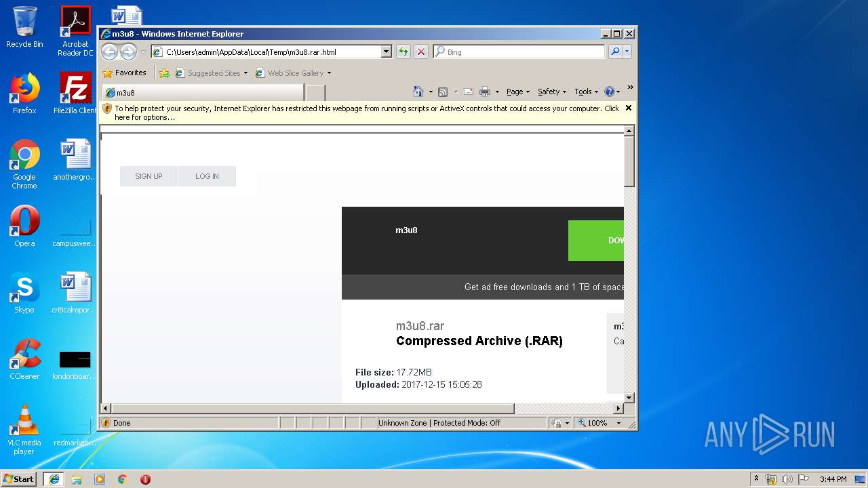Open the recent pages dropdown arrow

143,52
